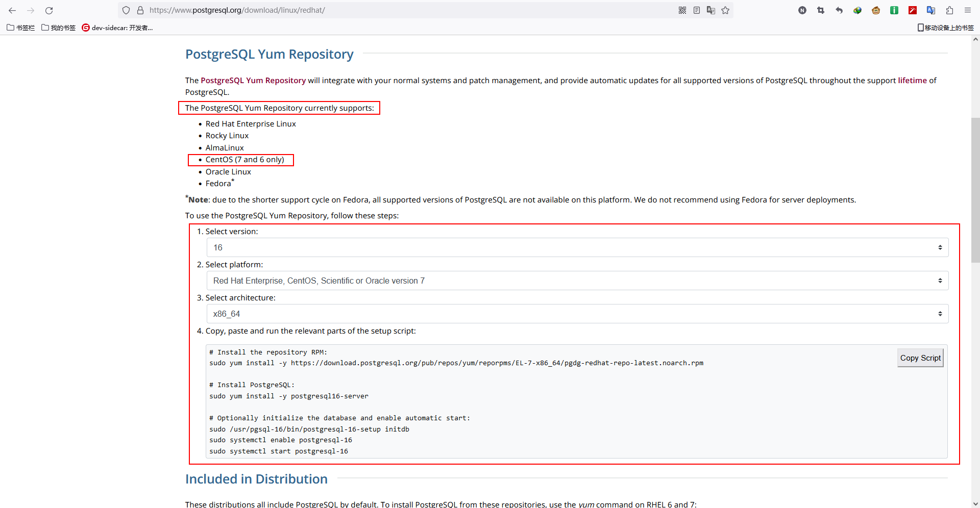Screen dimensions: 980x508
Task: Click the PostgreSQL Yum Repository heading
Action: [269, 54]
